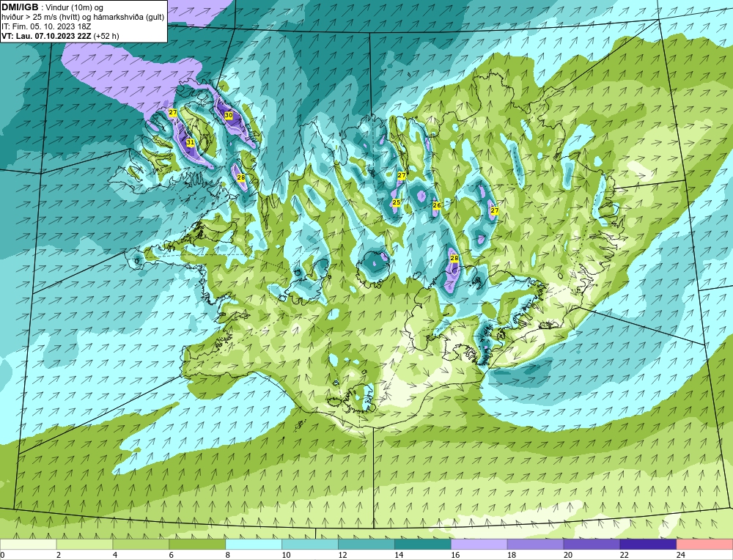Image resolution: width=733 pixels, height=560 pixels.
Task: Click the scale value 22
Action: pos(624,555)
